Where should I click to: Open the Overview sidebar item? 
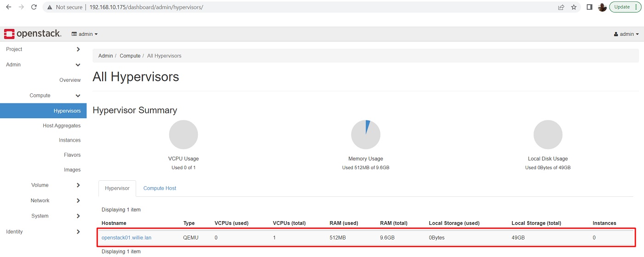pos(70,80)
